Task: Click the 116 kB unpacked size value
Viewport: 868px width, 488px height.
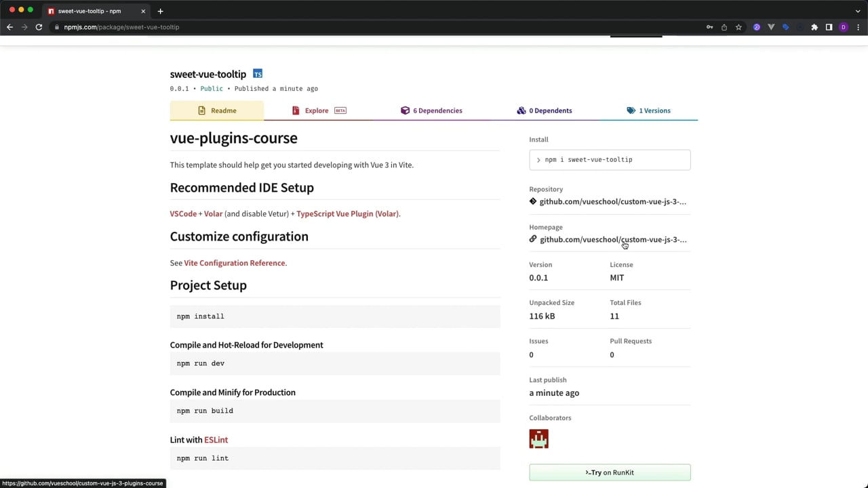Action: click(x=542, y=316)
